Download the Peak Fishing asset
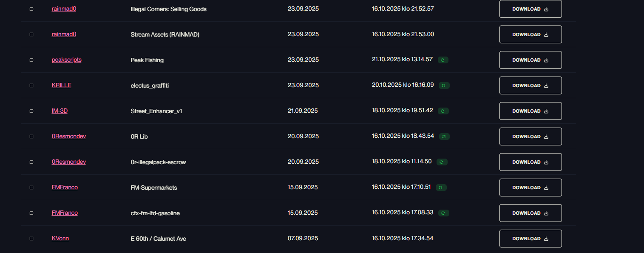644x253 pixels. tap(531, 60)
